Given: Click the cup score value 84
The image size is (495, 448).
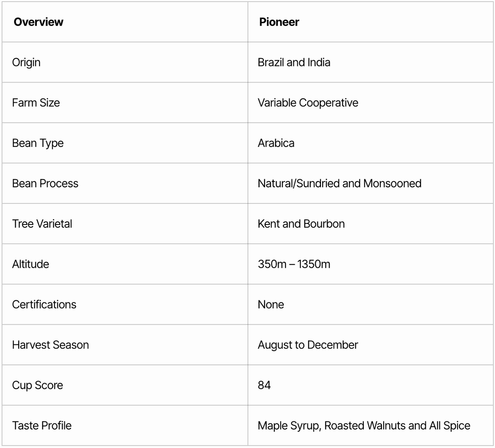Looking at the screenshot, I should pos(264,385).
